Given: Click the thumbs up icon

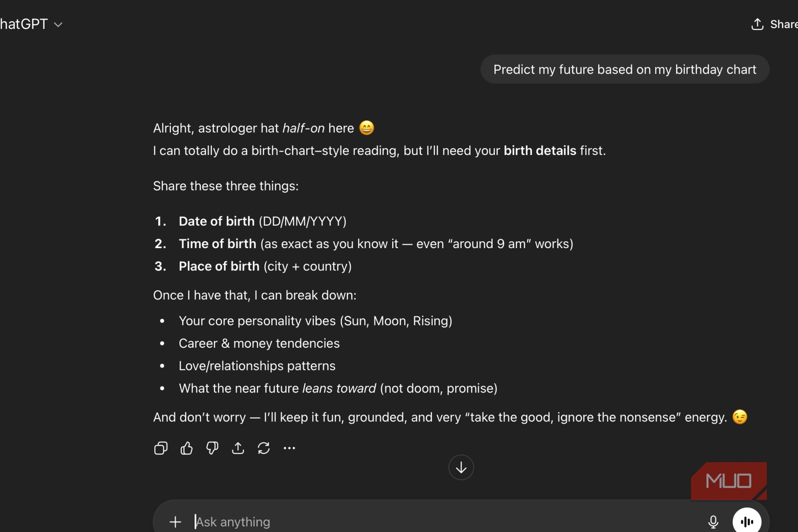Looking at the screenshot, I should [187, 448].
